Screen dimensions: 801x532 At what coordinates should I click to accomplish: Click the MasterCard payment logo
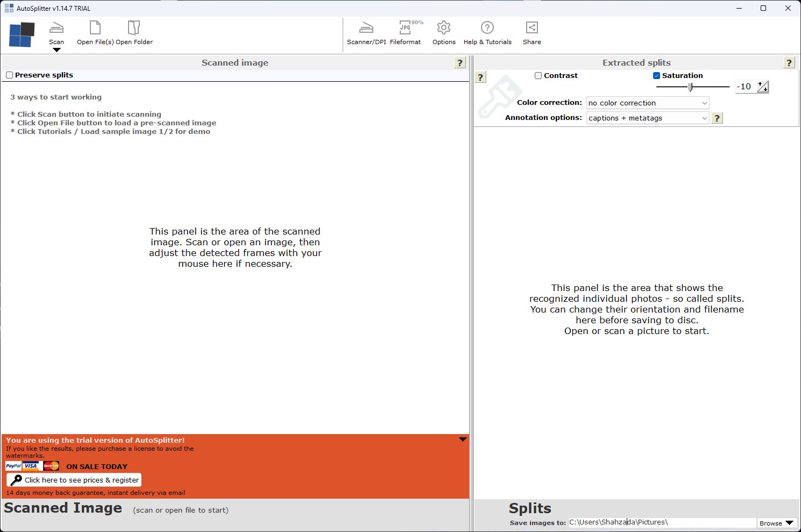coord(51,466)
